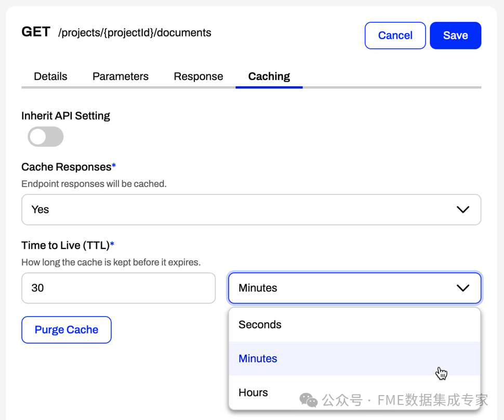Image resolution: width=504 pixels, height=420 pixels.
Task: Select the Caching tab
Action: coord(269,76)
